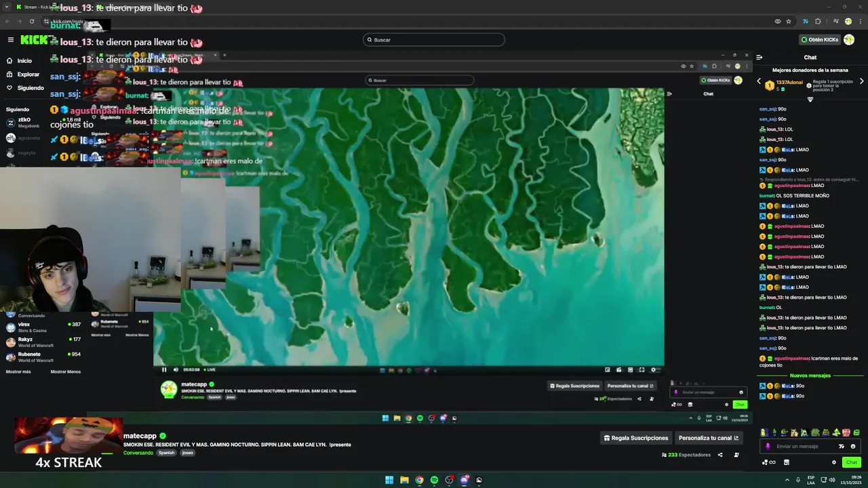This screenshot has height=488, width=868.
Task: Click the joseo tag
Action: tap(188, 453)
